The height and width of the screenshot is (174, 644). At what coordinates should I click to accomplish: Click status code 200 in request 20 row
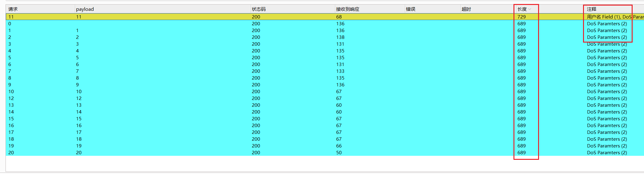[x=256, y=152]
